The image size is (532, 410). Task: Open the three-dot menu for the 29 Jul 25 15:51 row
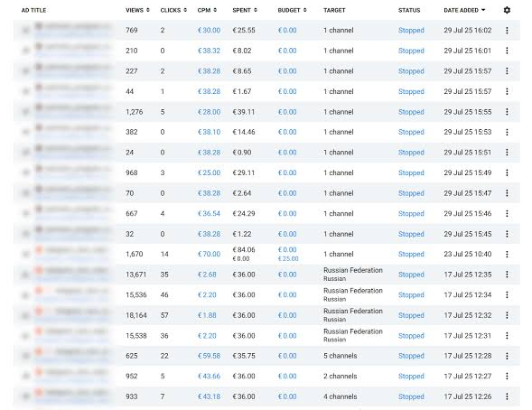[507, 153]
